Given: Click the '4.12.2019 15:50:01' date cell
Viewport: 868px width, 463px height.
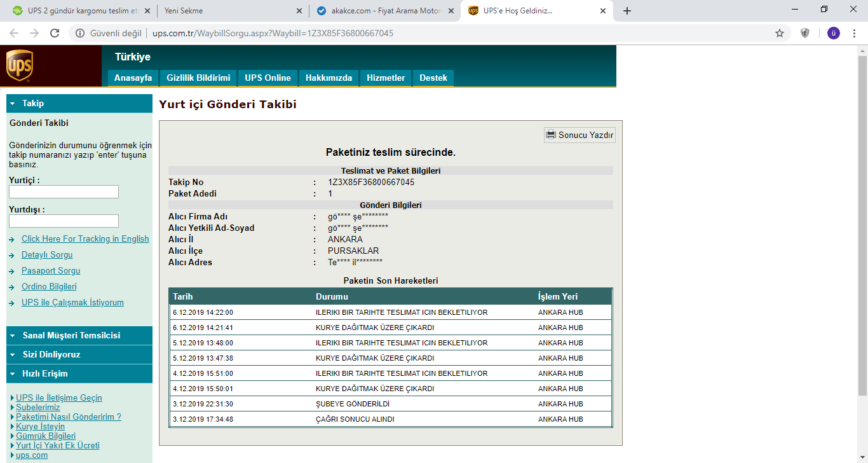Looking at the screenshot, I should [203, 389].
